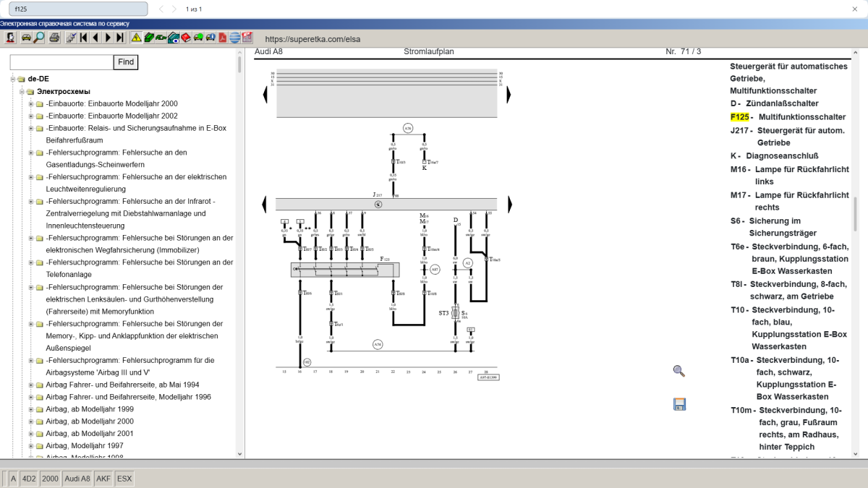868x488 pixels.
Task: Click the magnifier zoom icon beside the diagram
Action: click(x=678, y=371)
